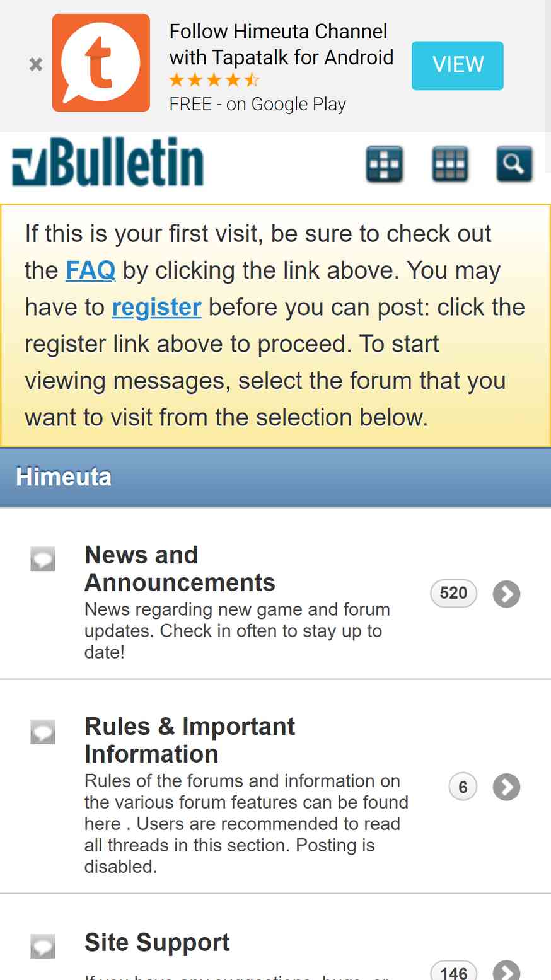Dismiss the Tapatalk banner with the X
This screenshot has height=980, width=551.
coord(36,64)
